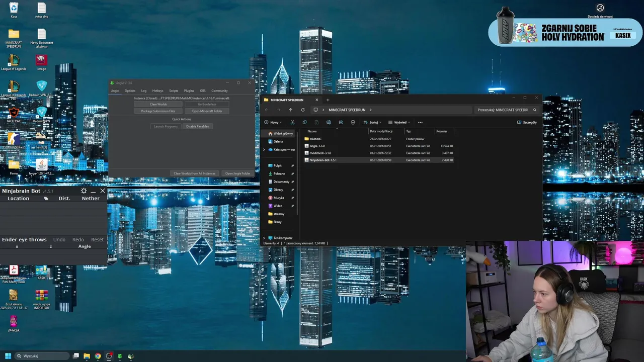Go up one folder in Explorer
The image size is (644, 362).
click(290, 110)
